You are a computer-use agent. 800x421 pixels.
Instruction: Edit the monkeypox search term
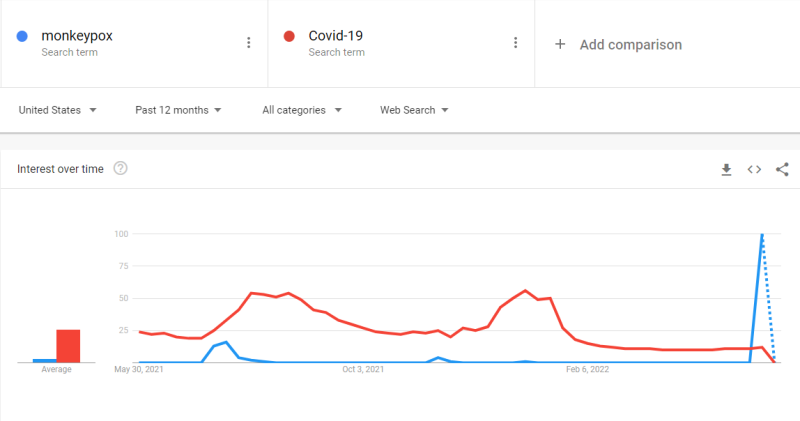pos(77,36)
